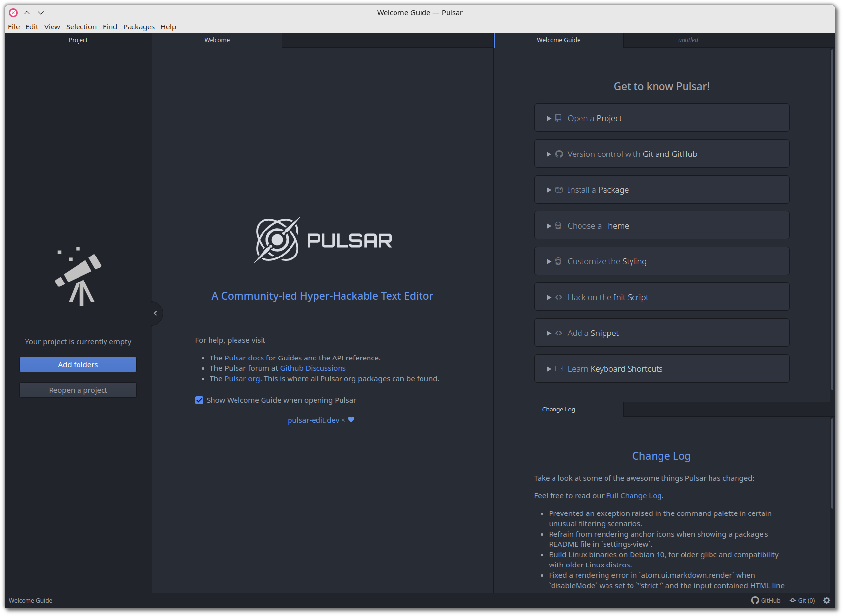Click the book icon beside Open a Project
Viewport: 843px width, 616px height.
tap(558, 118)
